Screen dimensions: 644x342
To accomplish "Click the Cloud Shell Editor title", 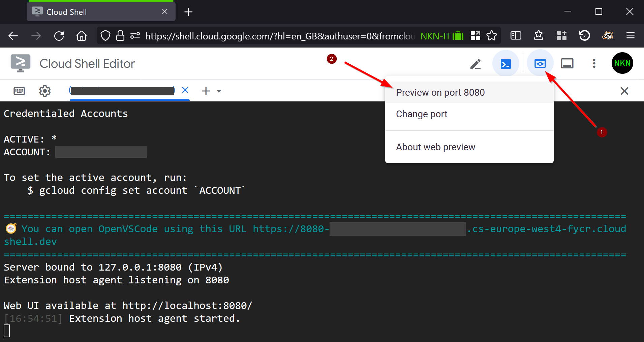I will pos(87,63).
